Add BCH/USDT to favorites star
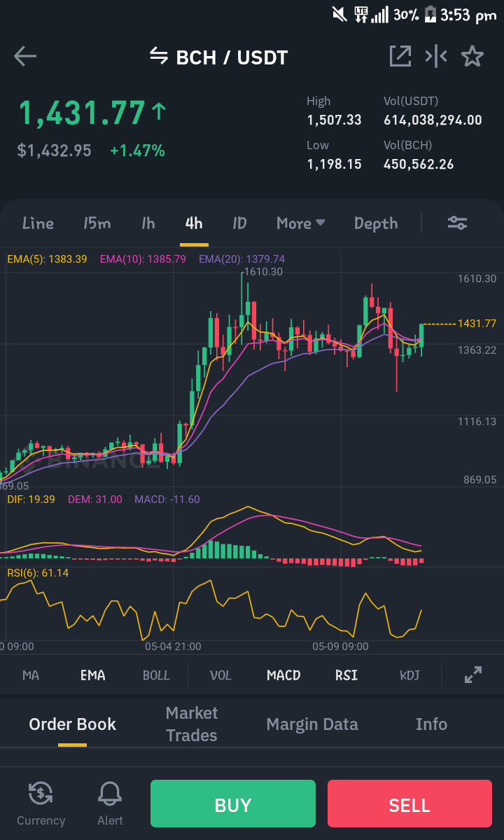 (472, 56)
